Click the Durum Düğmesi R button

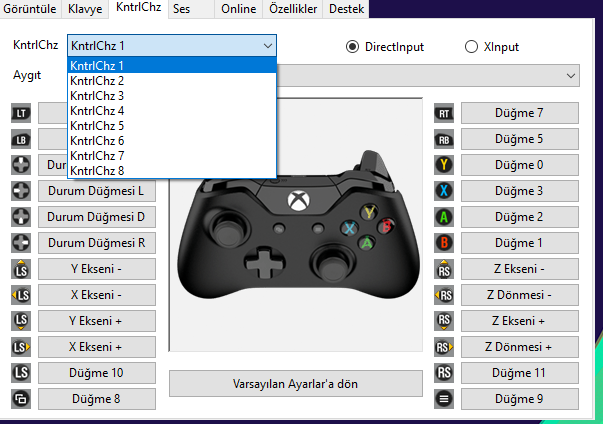97,243
